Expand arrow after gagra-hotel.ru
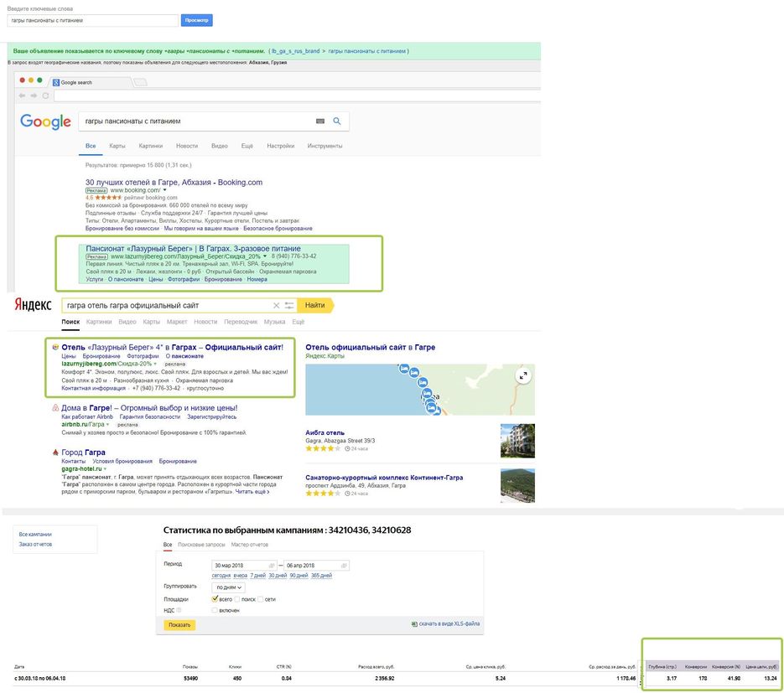The image size is (784, 693). coord(105,469)
